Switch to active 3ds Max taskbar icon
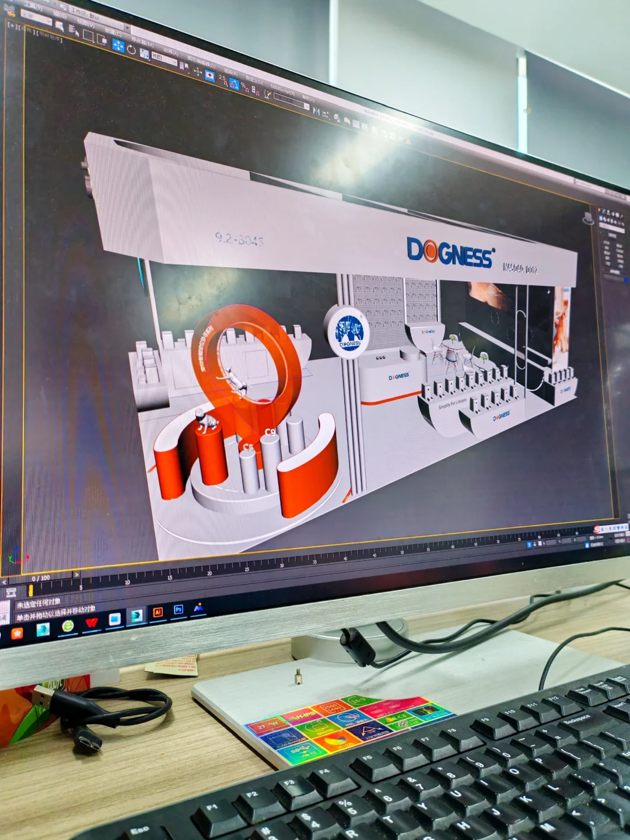630x840 pixels. click(136, 616)
